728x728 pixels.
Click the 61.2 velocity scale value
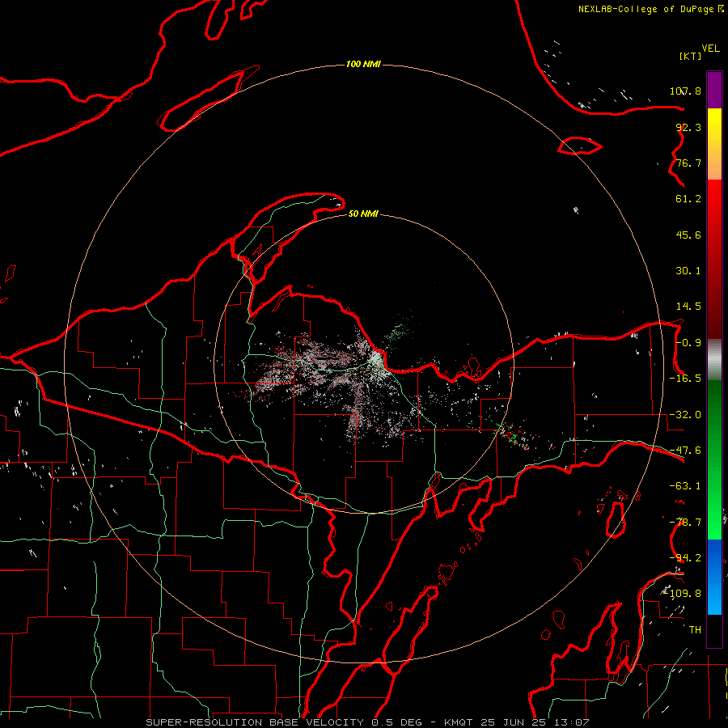[x=688, y=199]
